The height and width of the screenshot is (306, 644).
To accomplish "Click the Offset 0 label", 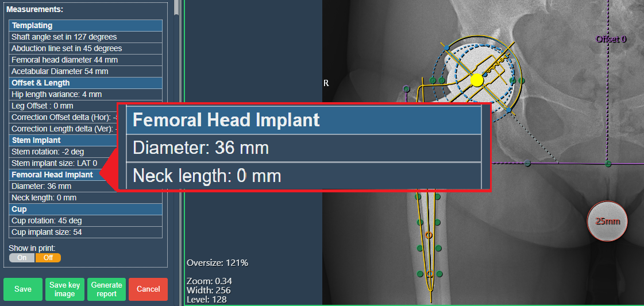I will coord(611,39).
